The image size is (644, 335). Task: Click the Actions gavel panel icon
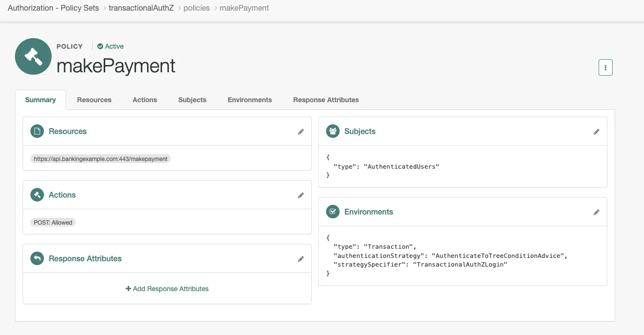coord(37,195)
